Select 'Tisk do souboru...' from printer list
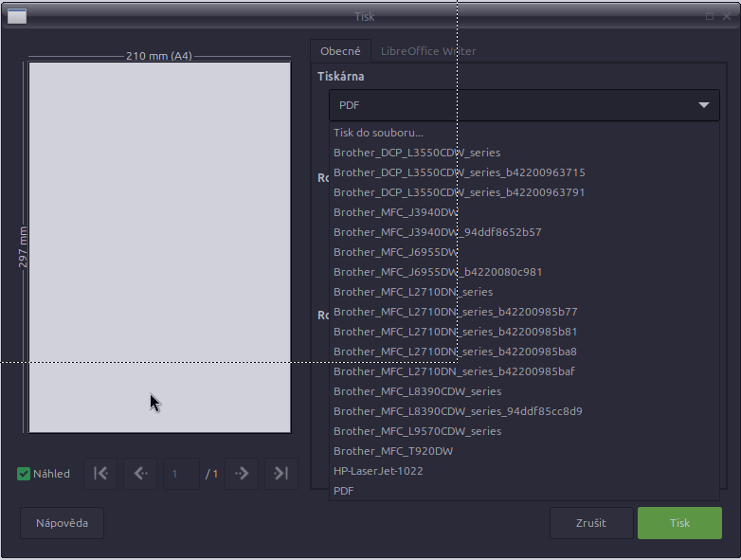Viewport: 741px width, 560px height. click(x=378, y=133)
